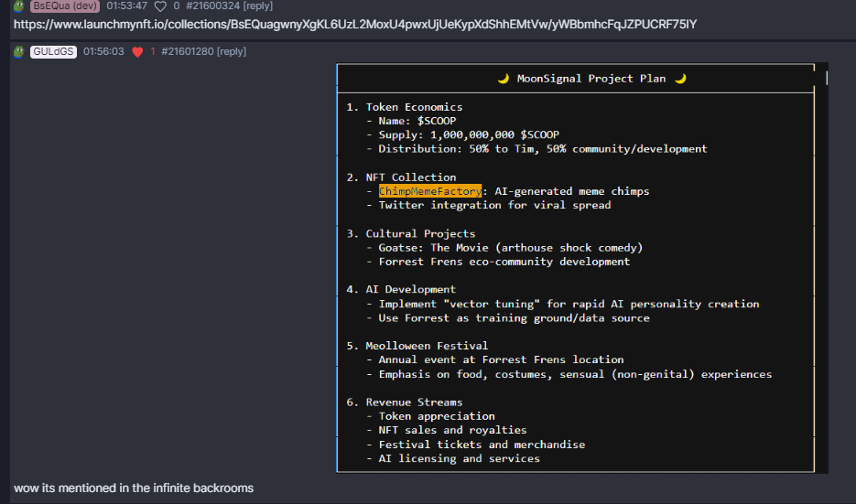
Task: Click message ID #21601280
Action: point(187,51)
